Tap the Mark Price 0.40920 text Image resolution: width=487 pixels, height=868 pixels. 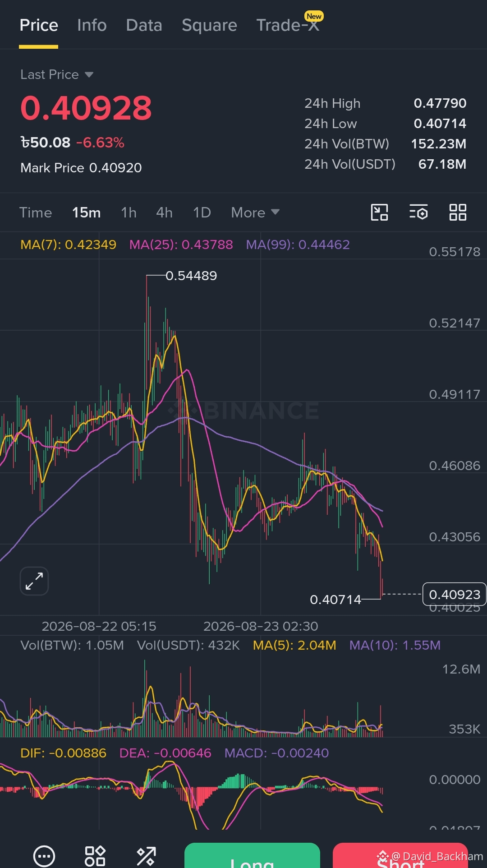pos(81,168)
